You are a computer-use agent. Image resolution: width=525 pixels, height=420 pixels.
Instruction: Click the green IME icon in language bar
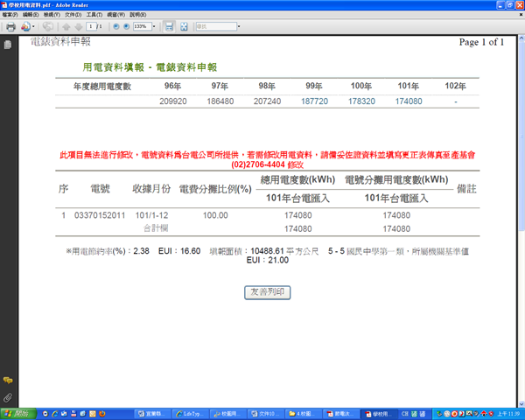click(x=414, y=414)
